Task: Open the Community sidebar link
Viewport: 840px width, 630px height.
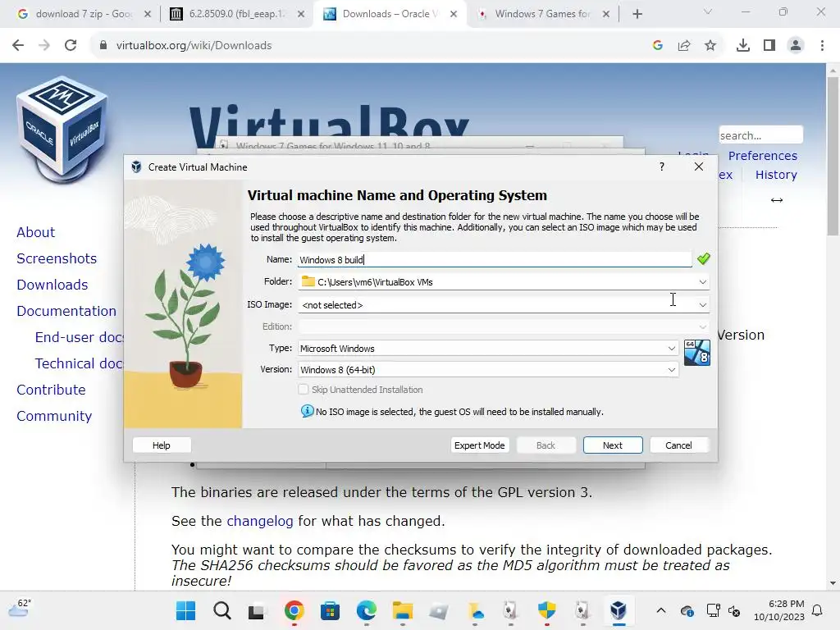Action: click(54, 416)
